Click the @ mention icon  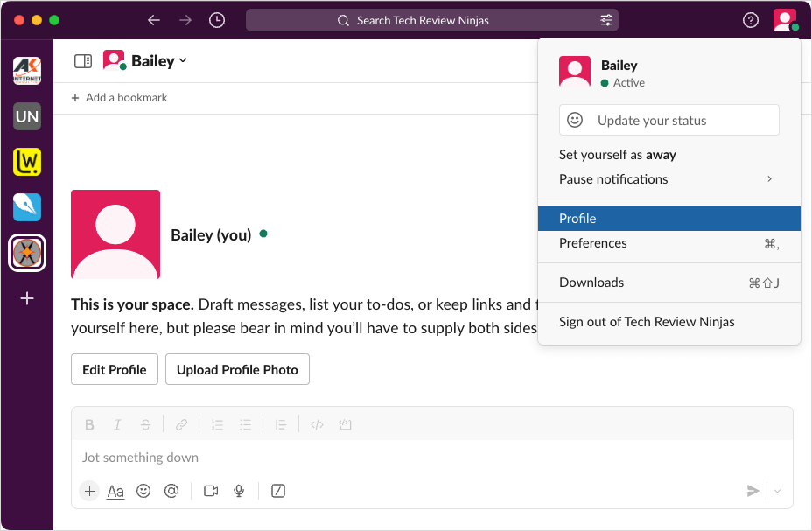coord(171,491)
